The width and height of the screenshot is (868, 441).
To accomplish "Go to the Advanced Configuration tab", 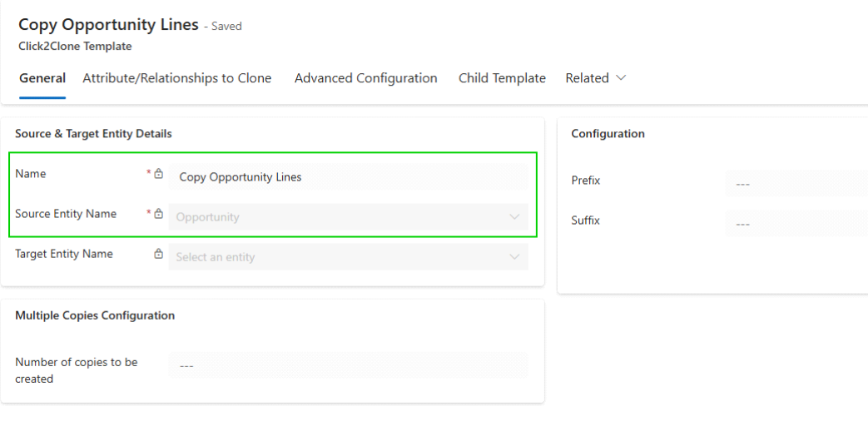I will pyautogui.click(x=365, y=78).
